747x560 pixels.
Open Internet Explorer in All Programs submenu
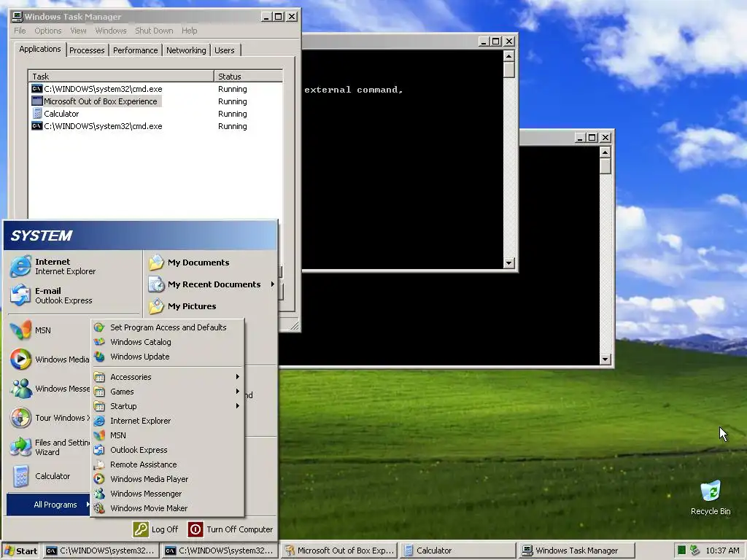pyautogui.click(x=168, y=421)
